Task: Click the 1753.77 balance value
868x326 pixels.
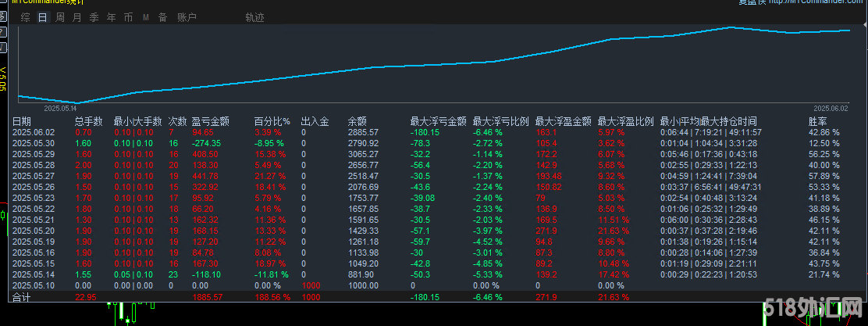Action: (363, 198)
